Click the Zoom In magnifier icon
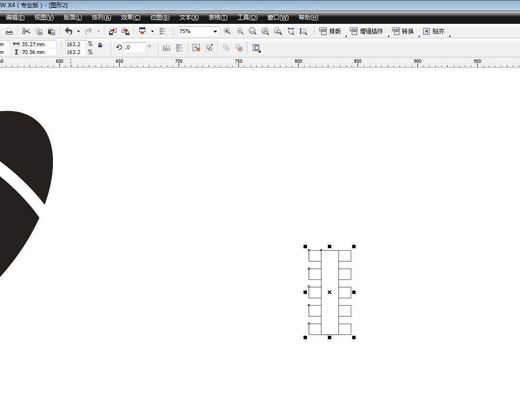520x420 pixels. 227,31
